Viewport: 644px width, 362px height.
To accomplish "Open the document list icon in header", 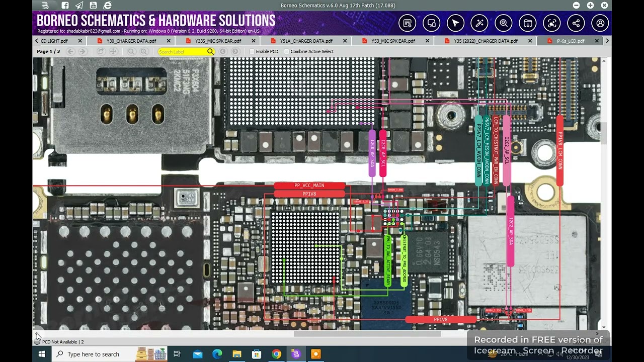I will [x=407, y=23].
